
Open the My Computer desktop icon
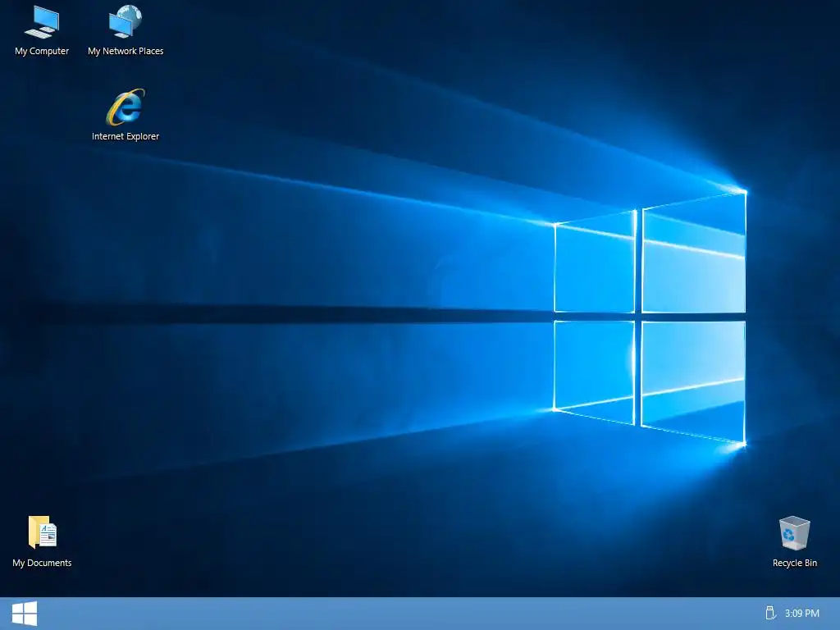pos(42,22)
